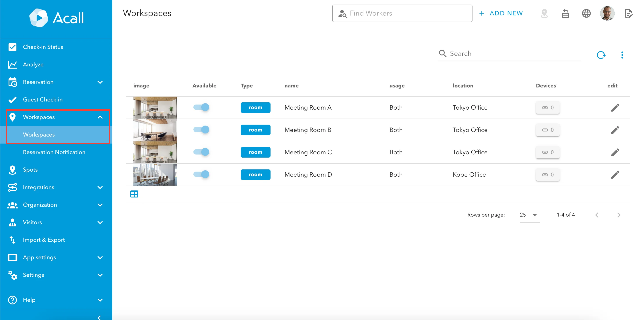644x320 pixels.
Task: Open Meeting Room D thumbnail image
Action: [x=155, y=175]
